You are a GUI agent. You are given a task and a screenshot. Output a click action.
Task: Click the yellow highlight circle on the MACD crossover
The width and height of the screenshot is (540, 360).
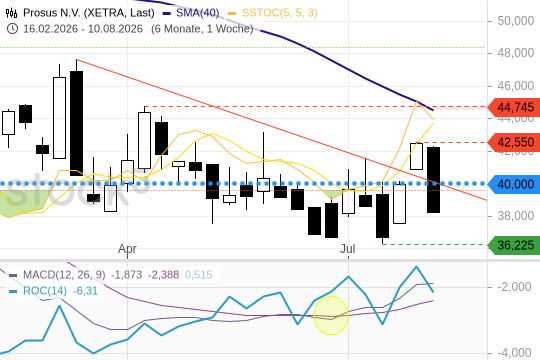(331, 315)
